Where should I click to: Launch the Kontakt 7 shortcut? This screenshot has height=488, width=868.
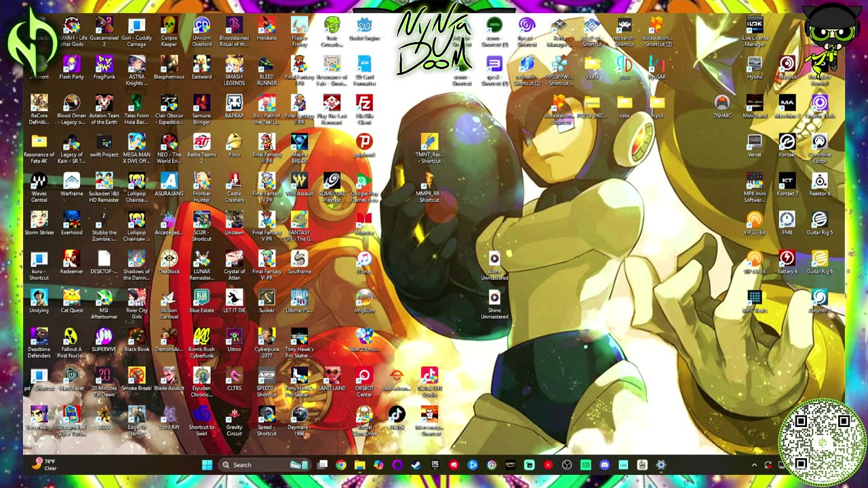[x=787, y=185]
